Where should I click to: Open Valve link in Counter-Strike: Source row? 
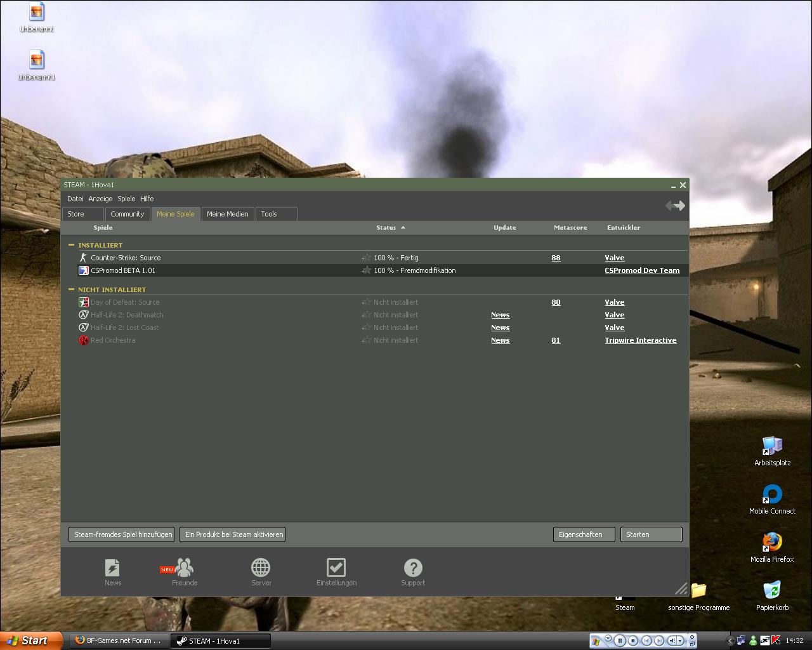pos(615,258)
